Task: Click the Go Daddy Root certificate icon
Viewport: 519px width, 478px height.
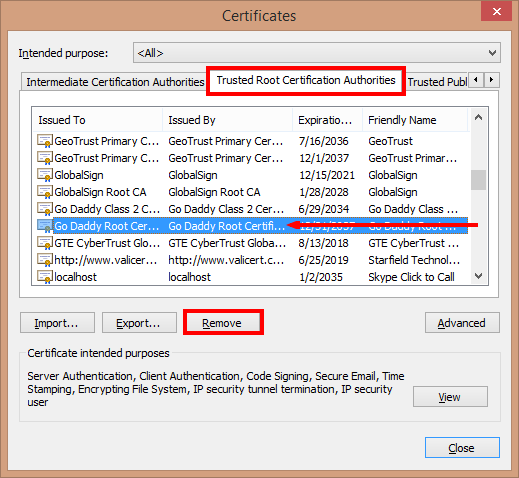Action: click(45, 226)
